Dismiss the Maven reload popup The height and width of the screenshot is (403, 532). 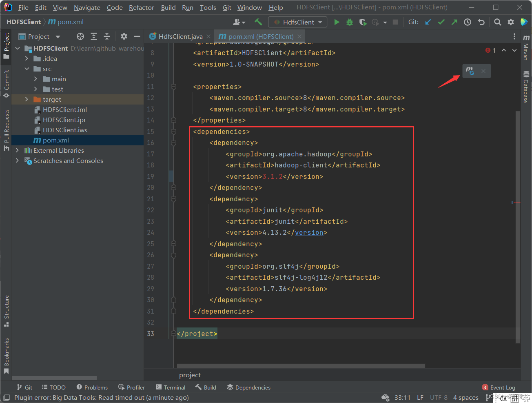coord(483,71)
